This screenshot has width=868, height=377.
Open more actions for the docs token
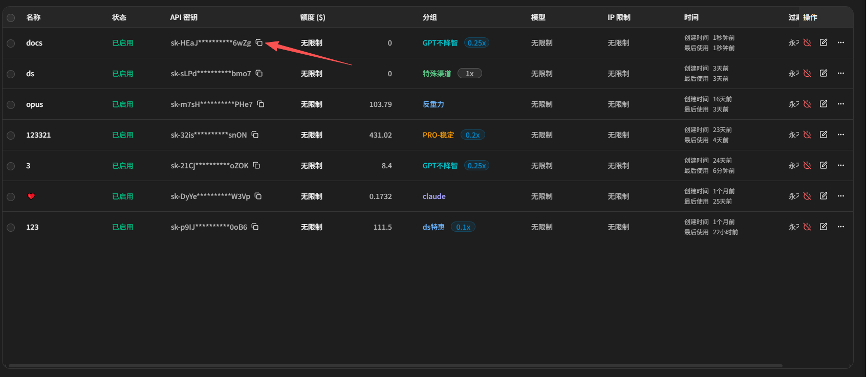841,42
